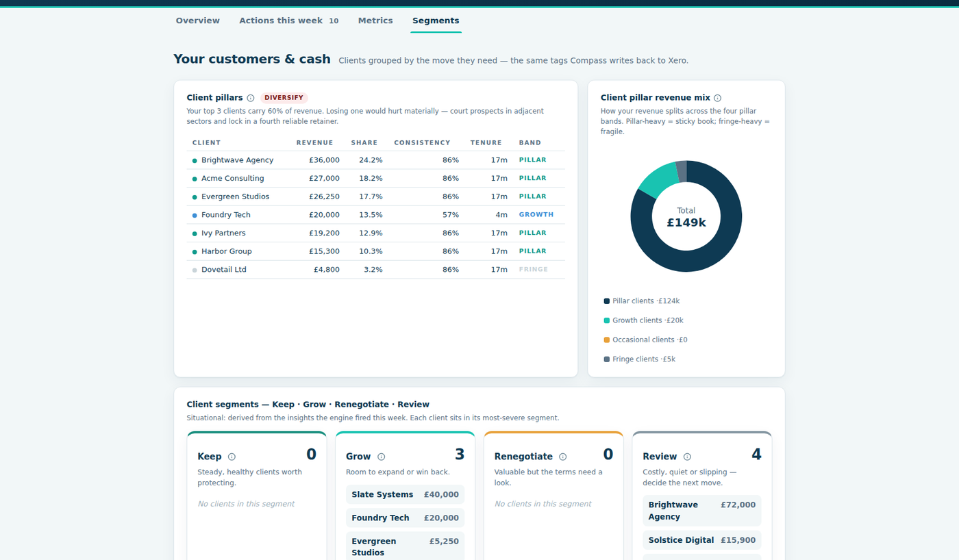This screenshot has height=560, width=959.
Task: Click the CLIENT column header
Action: 207,143
